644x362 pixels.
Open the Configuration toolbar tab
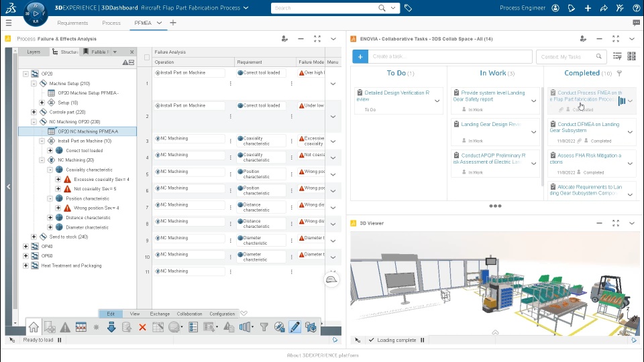(x=222, y=314)
